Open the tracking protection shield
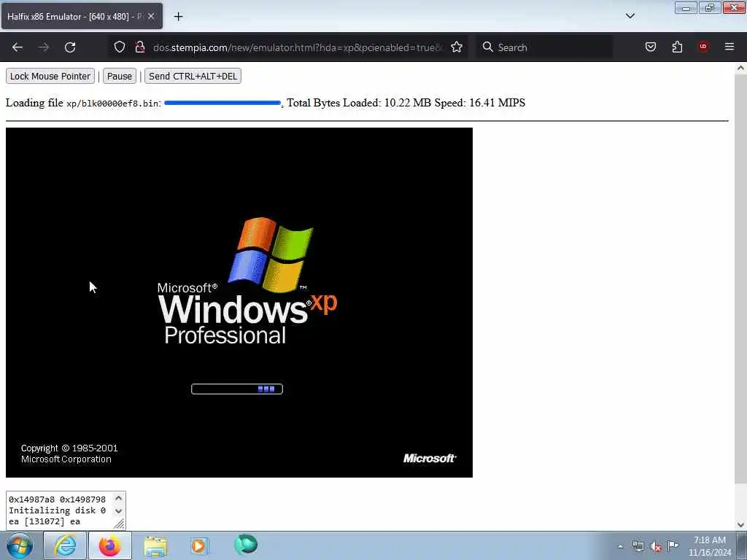This screenshot has width=747, height=560. pos(120,47)
